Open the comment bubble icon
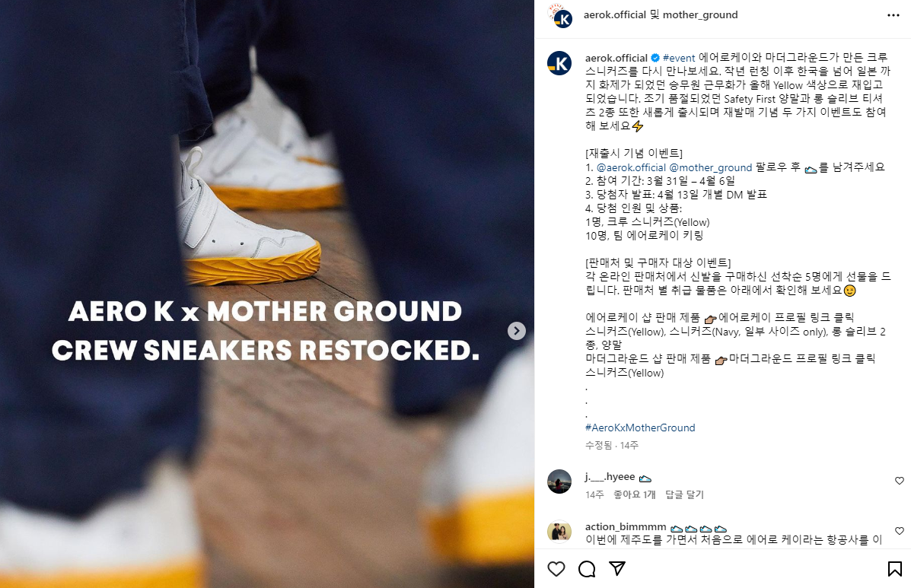This screenshot has width=911, height=588. (x=587, y=569)
